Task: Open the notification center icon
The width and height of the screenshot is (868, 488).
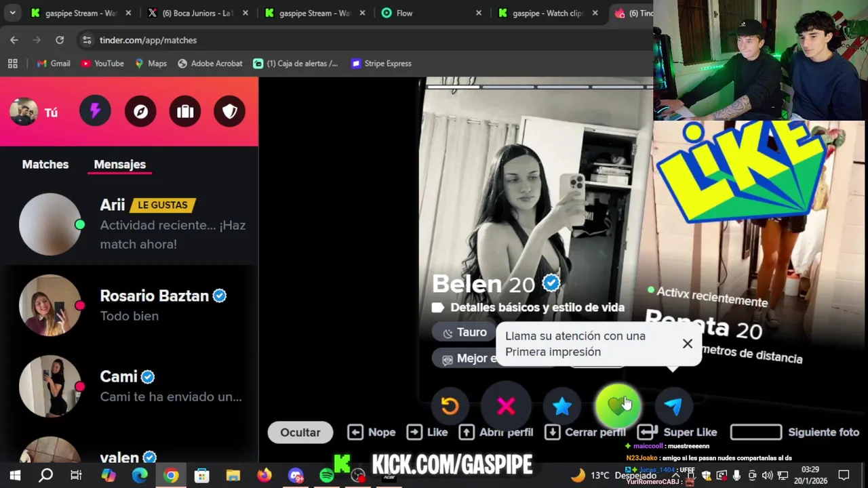Action: [x=844, y=476]
